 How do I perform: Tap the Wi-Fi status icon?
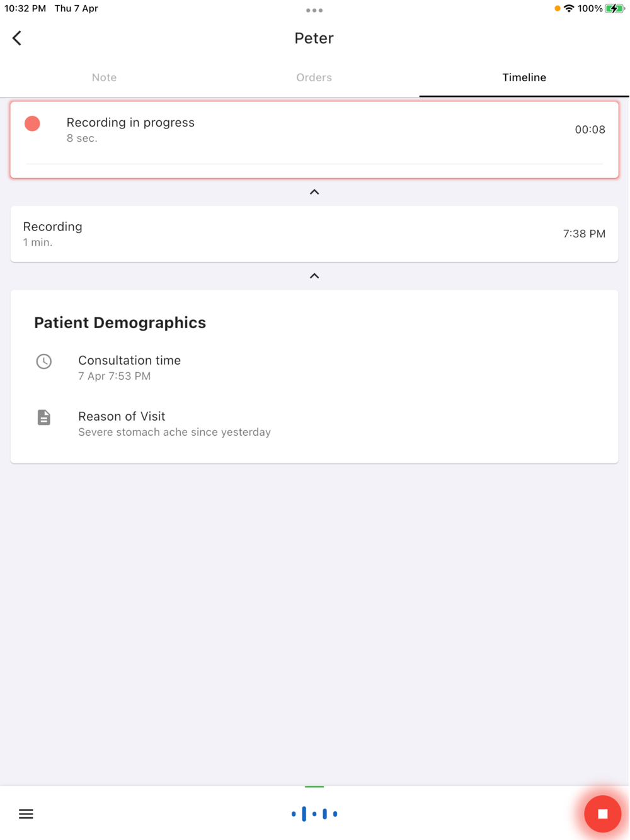click(569, 9)
